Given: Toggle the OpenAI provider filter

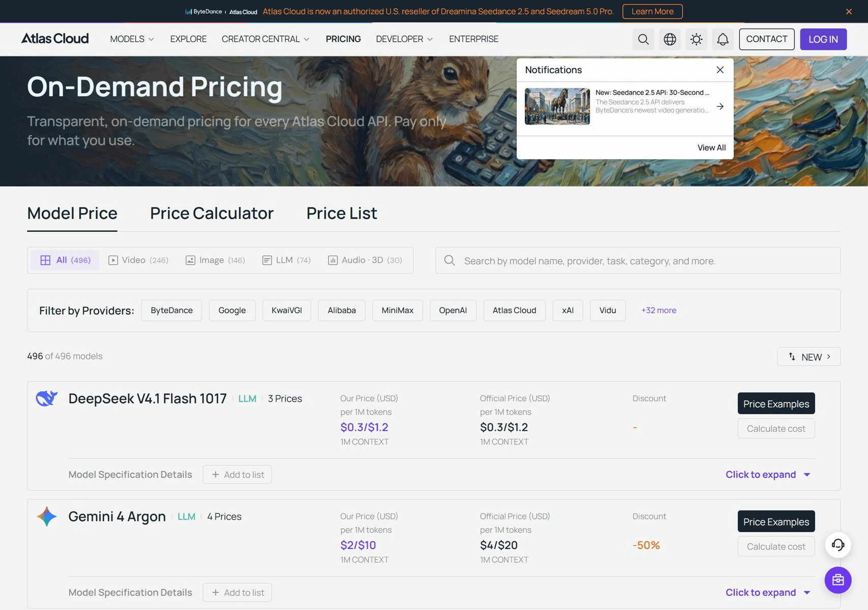Looking at the screenshot, I should [453, 311].
